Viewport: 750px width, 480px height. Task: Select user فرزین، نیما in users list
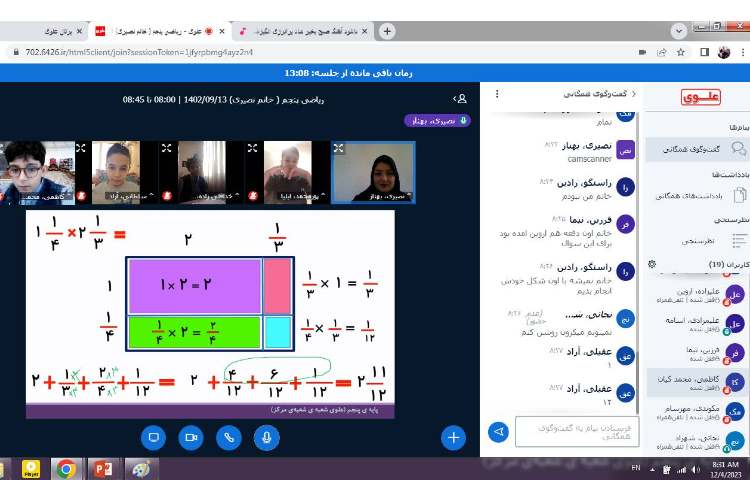pyautogui.click(x=698, y=353)
